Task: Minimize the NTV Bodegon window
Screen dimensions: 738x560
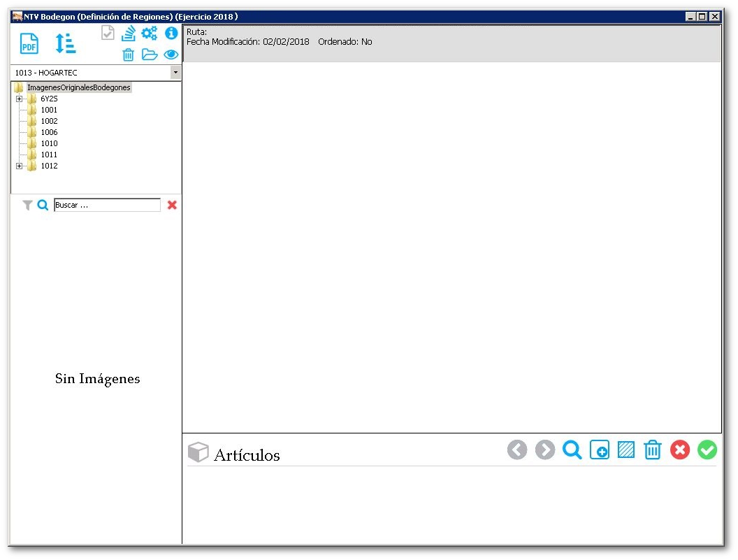Action: point(690,17)
